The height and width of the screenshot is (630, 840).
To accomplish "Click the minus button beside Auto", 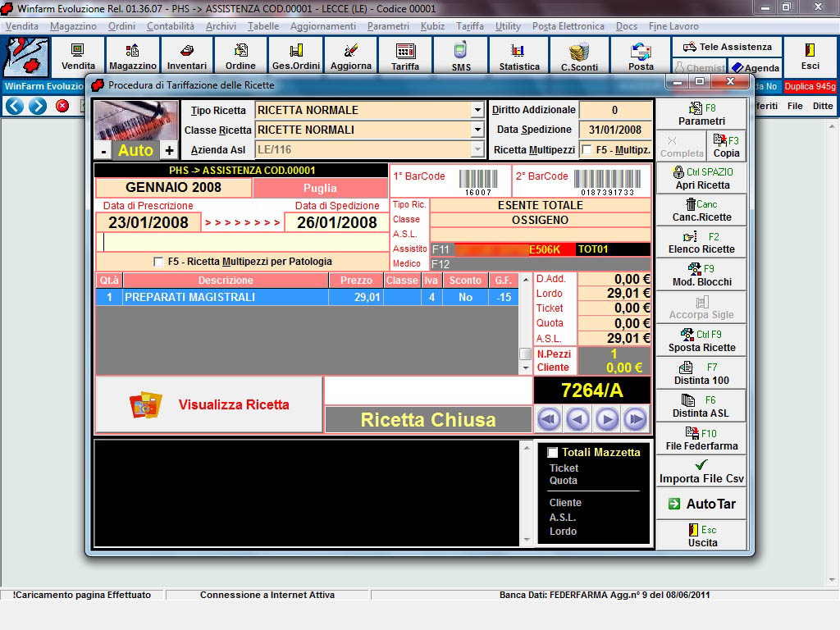I will coord(103,151).
